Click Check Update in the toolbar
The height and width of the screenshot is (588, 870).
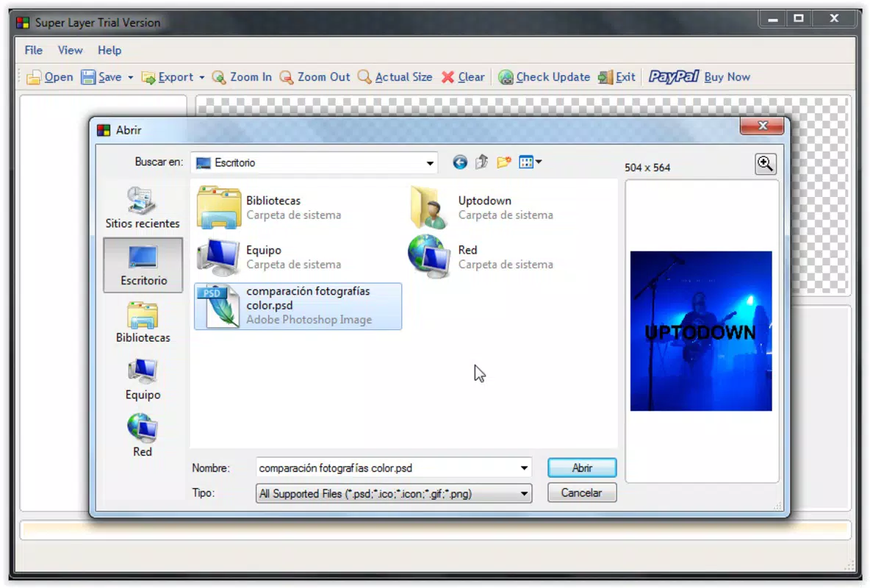[544, 77]
